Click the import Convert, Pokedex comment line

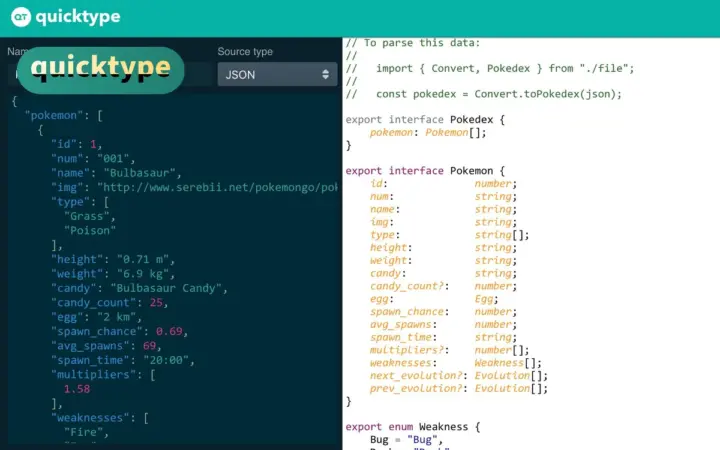[490, 68]
